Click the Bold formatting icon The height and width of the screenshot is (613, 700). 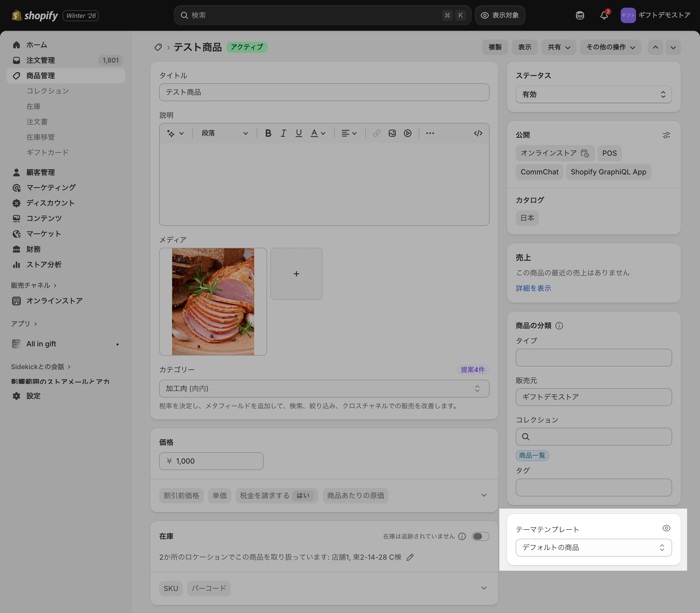[268, 133]
